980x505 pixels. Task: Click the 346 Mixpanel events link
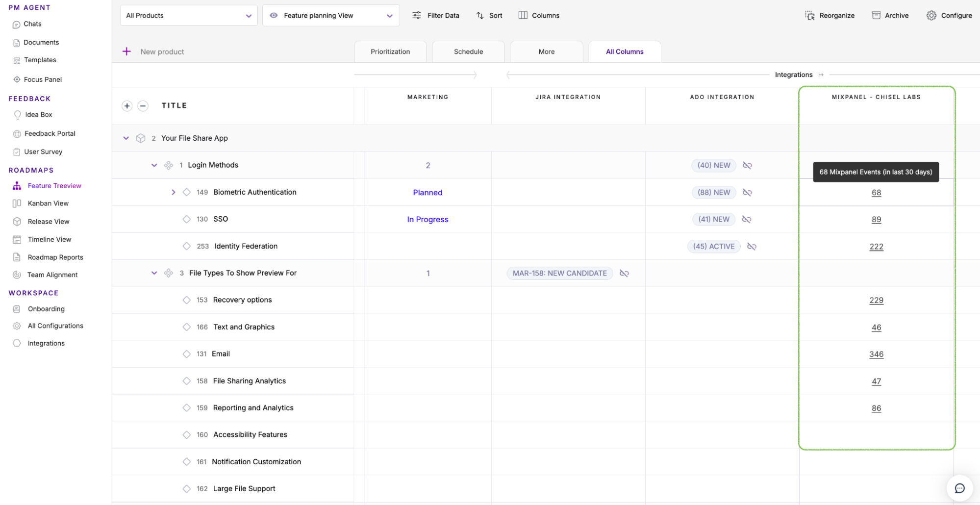(876, 354)
